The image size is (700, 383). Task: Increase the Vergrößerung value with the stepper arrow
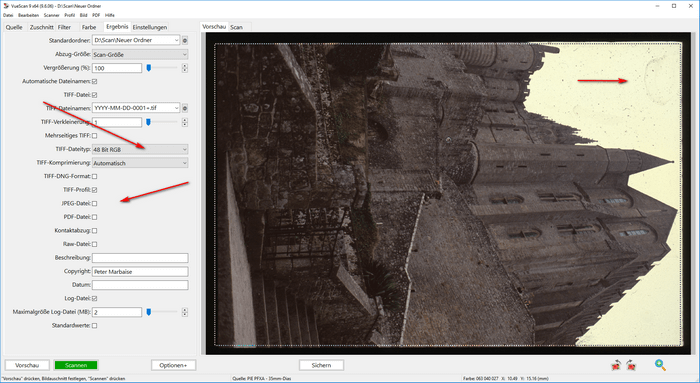[x=185, y=66]
